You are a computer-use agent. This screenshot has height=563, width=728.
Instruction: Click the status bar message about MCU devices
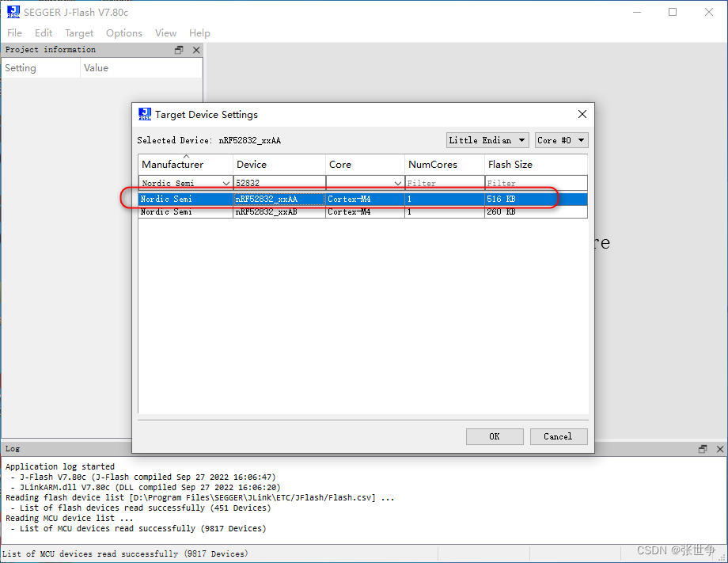[x=125, y=553]
